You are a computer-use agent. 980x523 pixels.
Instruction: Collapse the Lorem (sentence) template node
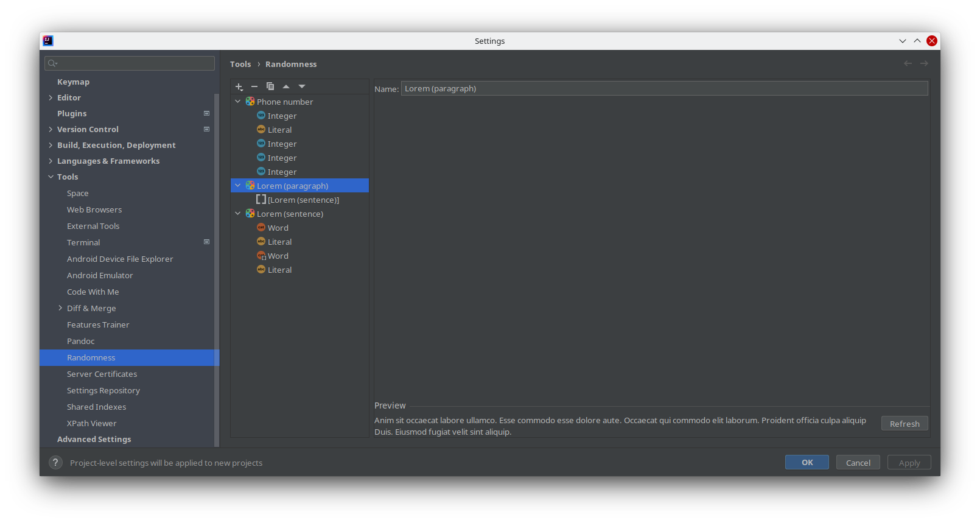[x=238, y=214]
